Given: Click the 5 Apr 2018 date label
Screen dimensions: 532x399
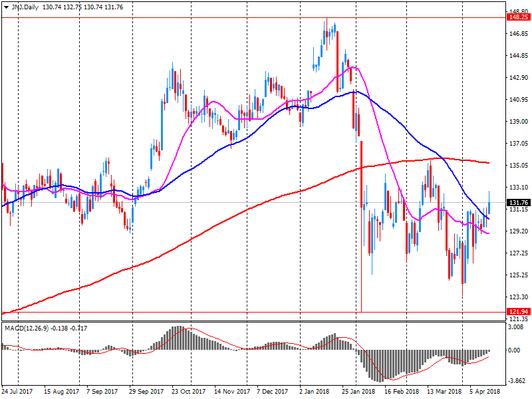Looking at the screenshot, I should pos(485,391).
